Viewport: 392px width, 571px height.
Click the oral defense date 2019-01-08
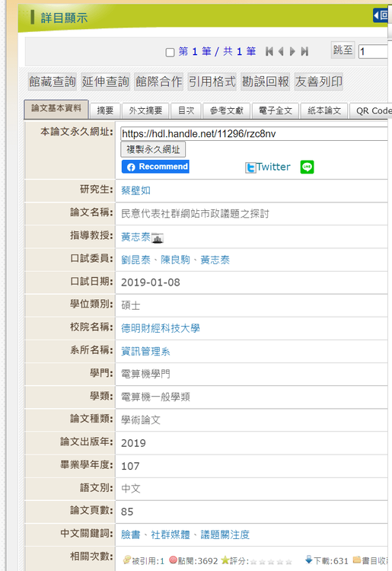(x=150, y=282)
